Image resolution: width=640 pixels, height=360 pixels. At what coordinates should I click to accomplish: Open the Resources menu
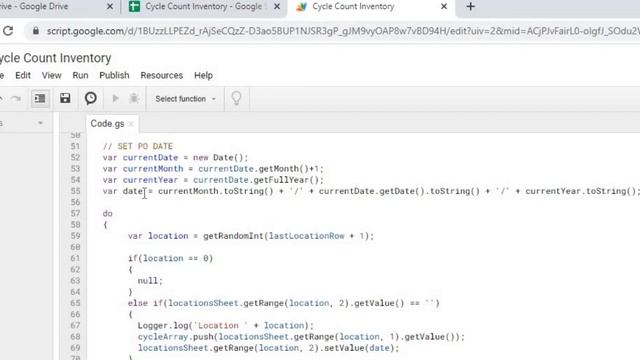(x=162, y=76)
